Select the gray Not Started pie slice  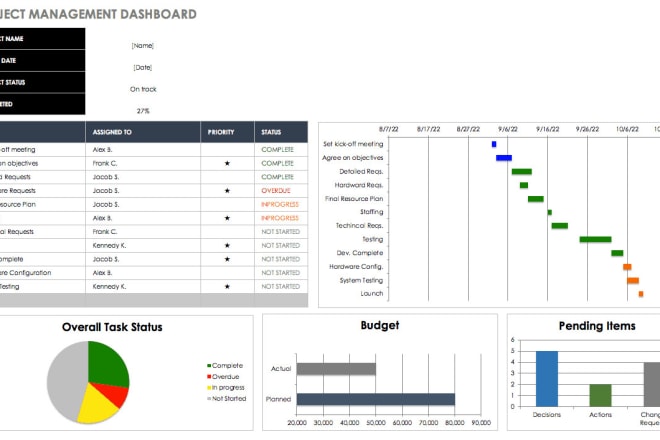(x=65, y=381)
